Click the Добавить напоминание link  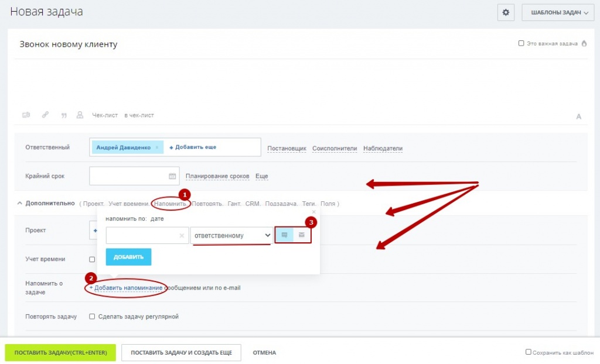tap(126, 288)
